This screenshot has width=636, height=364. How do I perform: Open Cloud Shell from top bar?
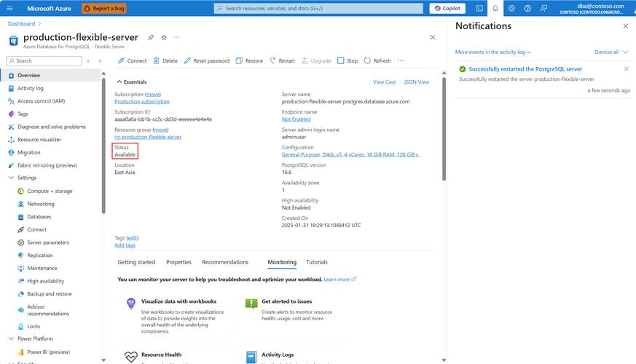coord(479,9)
